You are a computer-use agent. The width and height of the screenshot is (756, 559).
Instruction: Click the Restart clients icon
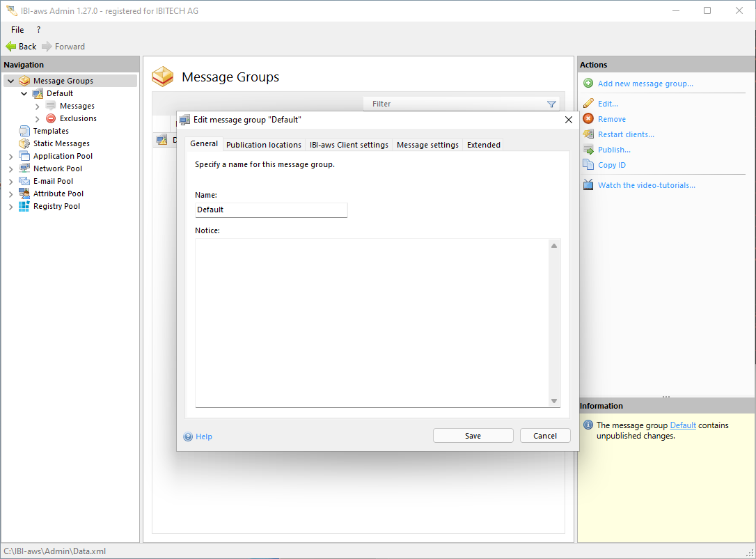(588, 134)
